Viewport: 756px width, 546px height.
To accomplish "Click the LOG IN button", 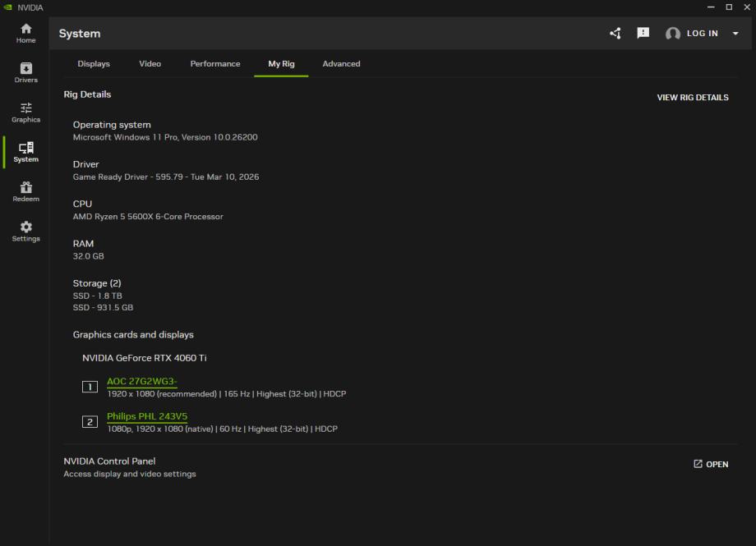I will point(702,33).
